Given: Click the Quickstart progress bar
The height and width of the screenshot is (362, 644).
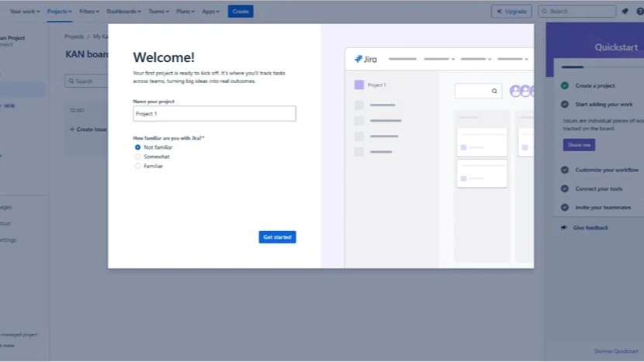Looking at the screenshot, I should pyautogui.click(x=603, y=67).
